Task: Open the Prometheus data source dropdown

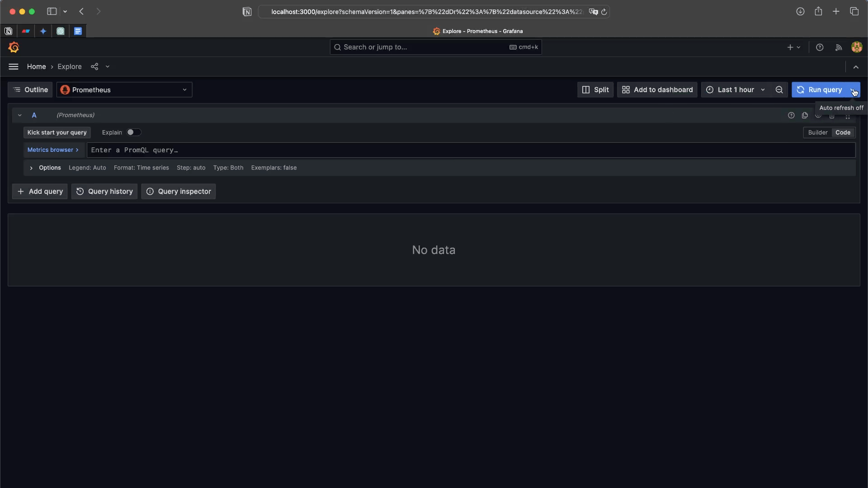Action: click(x=123, y=90)
